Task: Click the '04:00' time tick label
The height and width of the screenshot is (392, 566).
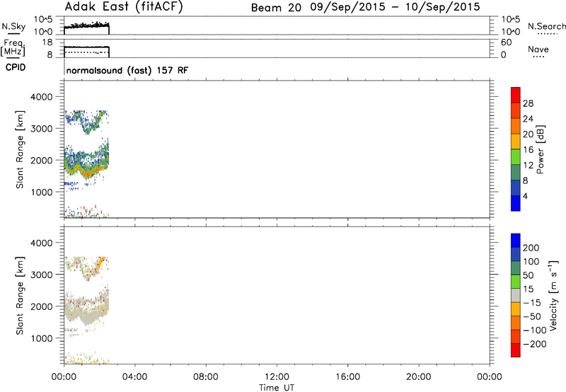Action: pos(134,377)
